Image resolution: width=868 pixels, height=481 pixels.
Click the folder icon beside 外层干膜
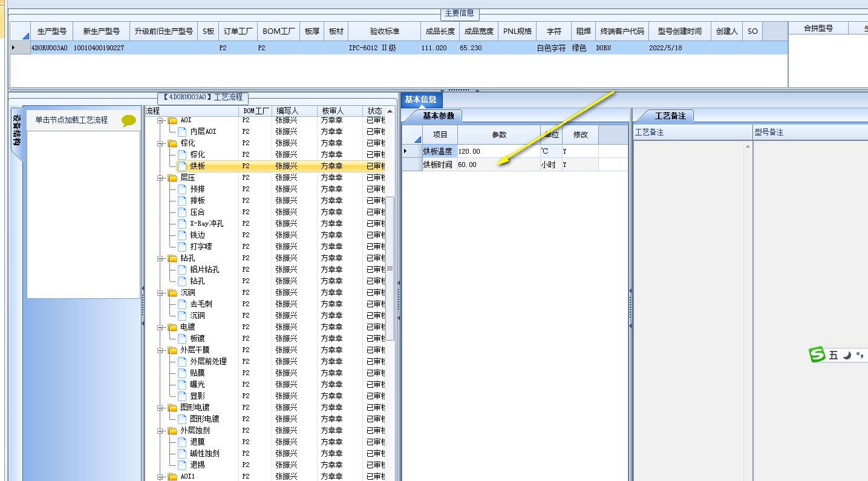[x=172, y=350]
